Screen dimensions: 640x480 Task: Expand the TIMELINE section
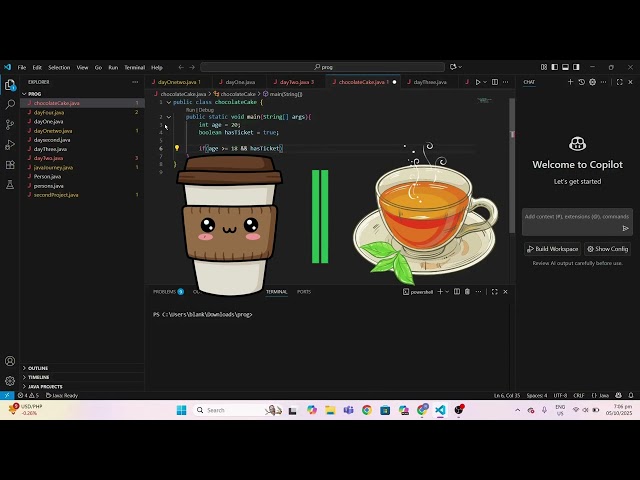tap(82, 377)
